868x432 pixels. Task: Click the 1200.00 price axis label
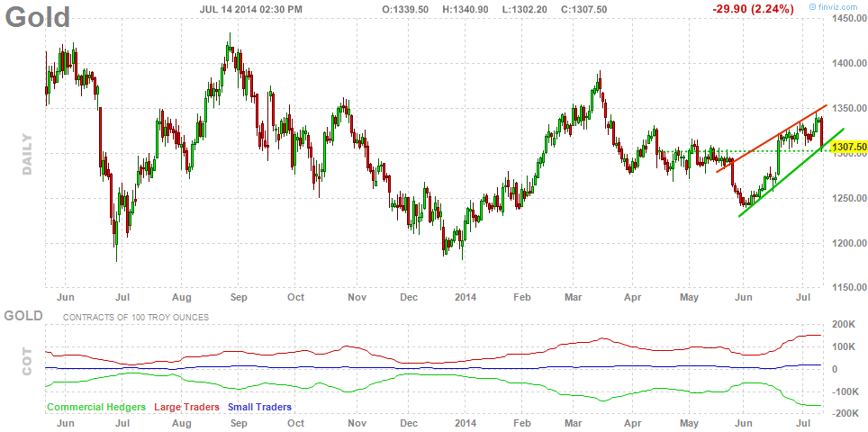(x=849, y=243)
